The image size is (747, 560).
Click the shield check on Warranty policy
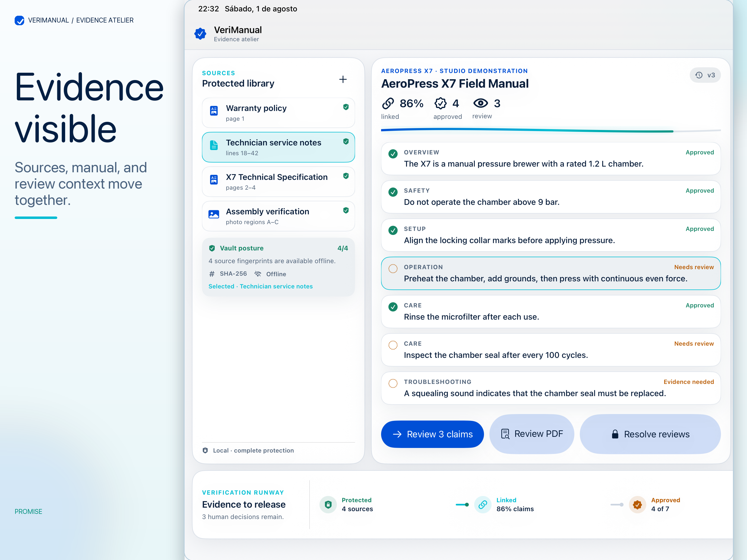pyautogui.click(x=346, y=107)
